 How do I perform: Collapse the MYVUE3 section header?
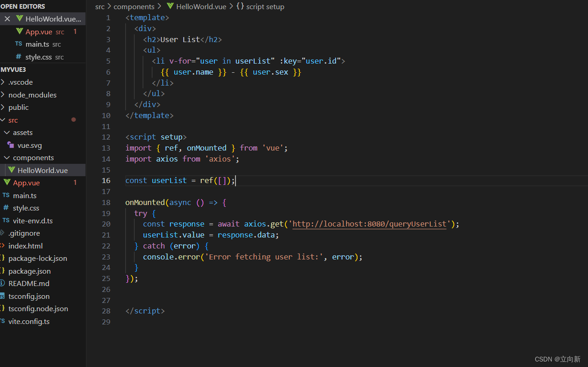13,70
